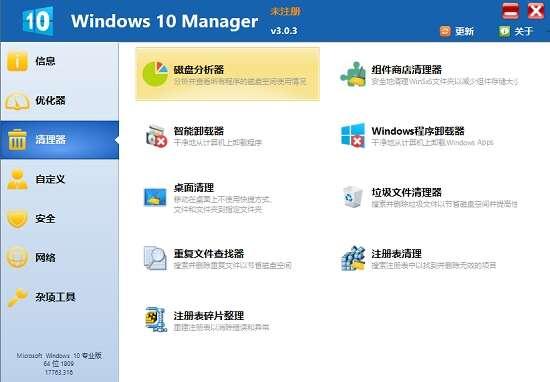Image resolution: width=550 pixels, height=382 pixels.
Task: Minimize the window with the red bar button
Action: (510, 11)
